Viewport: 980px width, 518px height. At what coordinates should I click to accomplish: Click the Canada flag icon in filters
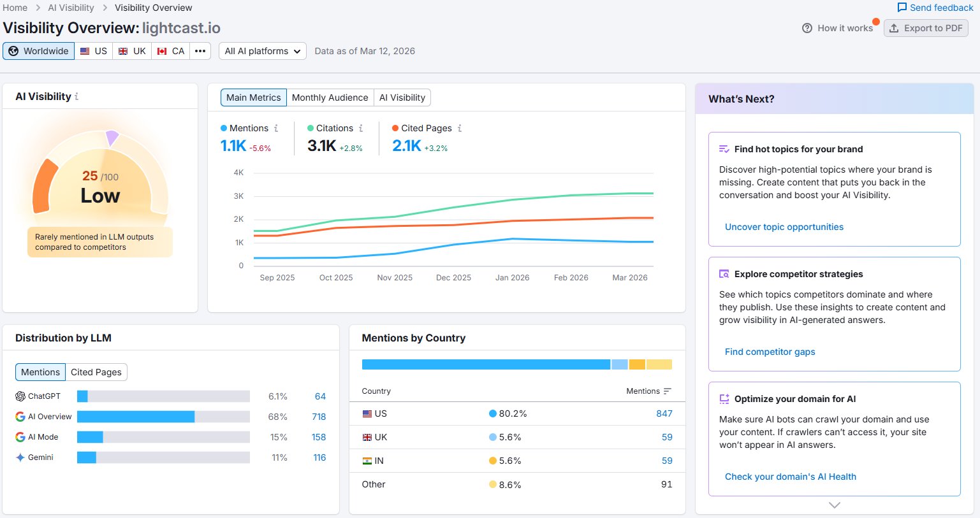tap(162, 51)
